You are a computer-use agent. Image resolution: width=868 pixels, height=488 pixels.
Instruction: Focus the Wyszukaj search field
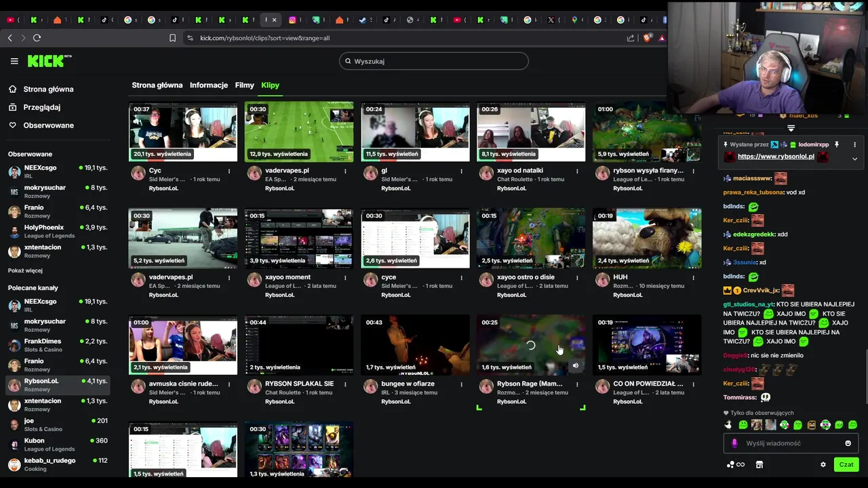click(434, 61)
